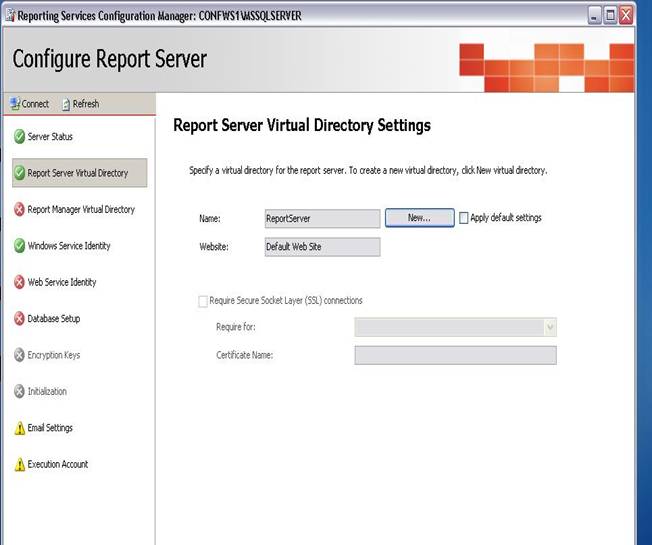Click the Connect toolbar button
The height and width of the screenshot is (545, 652).
coord(29,104)
